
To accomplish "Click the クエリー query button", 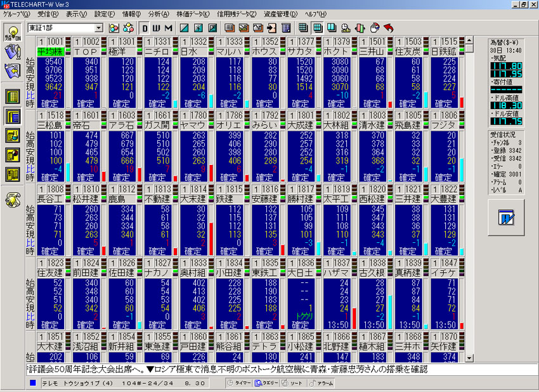I will point(267,383).
